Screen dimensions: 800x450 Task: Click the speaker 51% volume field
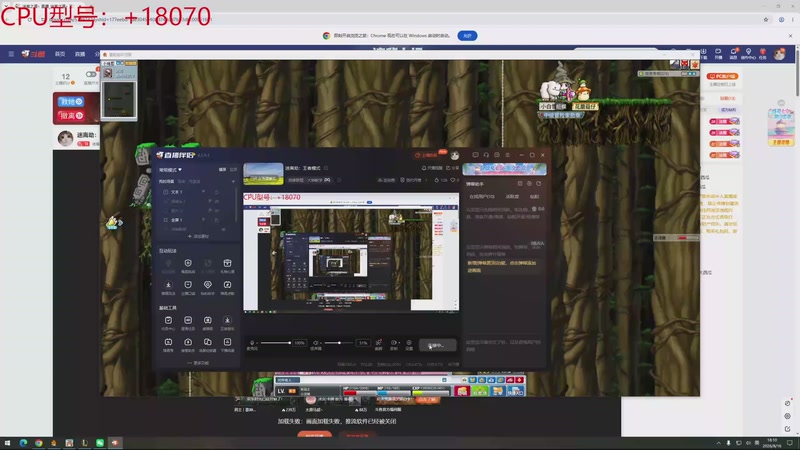coord(363,343)
